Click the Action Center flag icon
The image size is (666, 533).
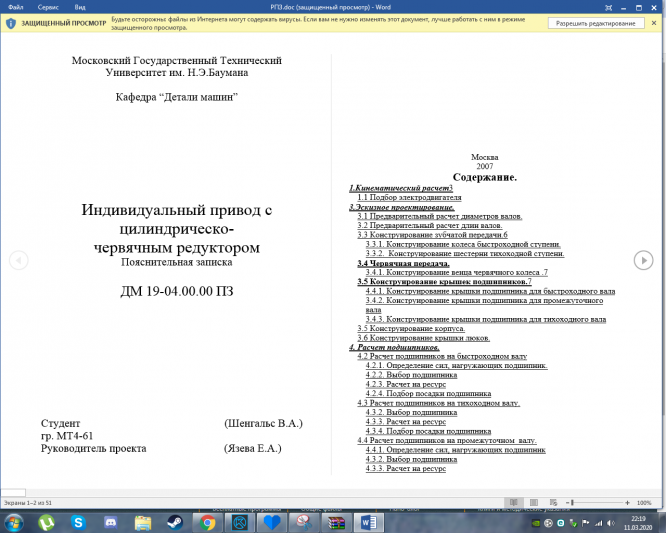(586, 523)
